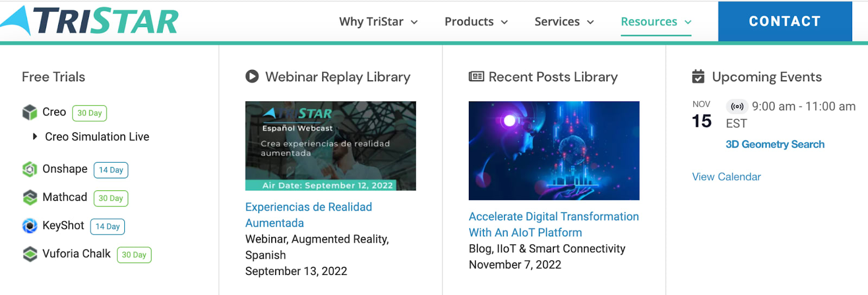Click the Vuforia Chalk product icon
Screen dimensions: 868x295
30,254
